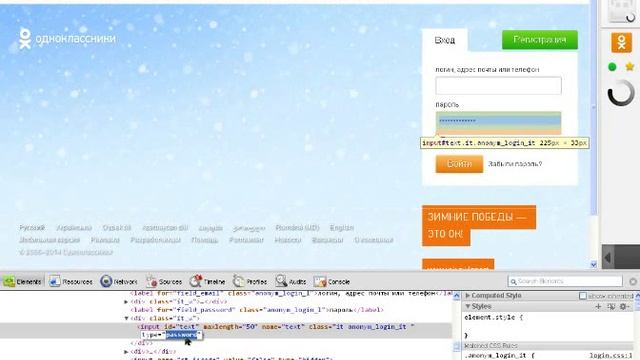Switch to the Sources panel

tap(164, 282)
